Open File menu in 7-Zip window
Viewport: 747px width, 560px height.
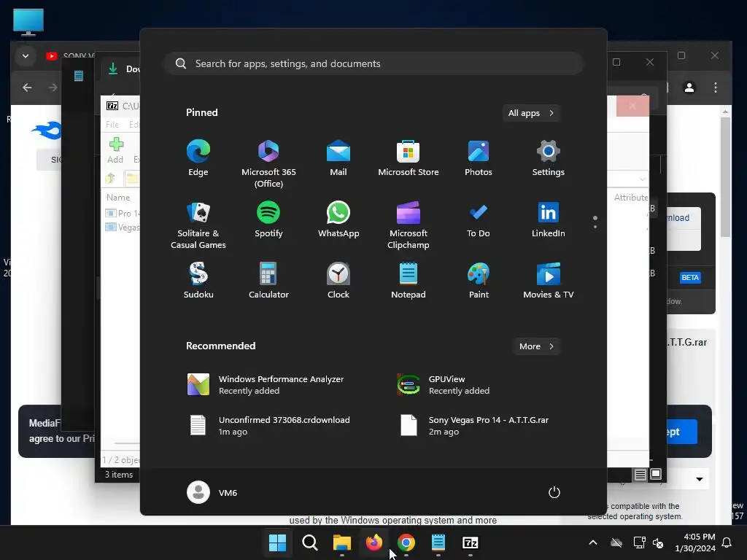112,125
